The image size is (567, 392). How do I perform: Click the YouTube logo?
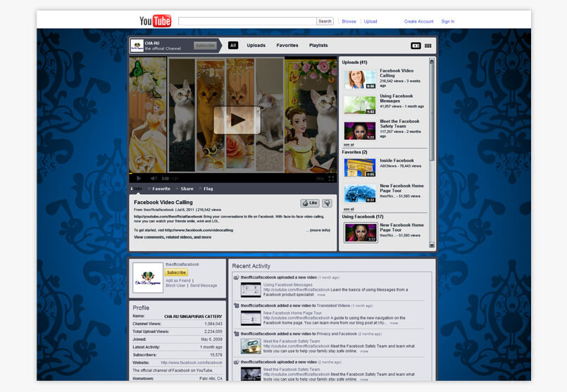pos(155,21)
